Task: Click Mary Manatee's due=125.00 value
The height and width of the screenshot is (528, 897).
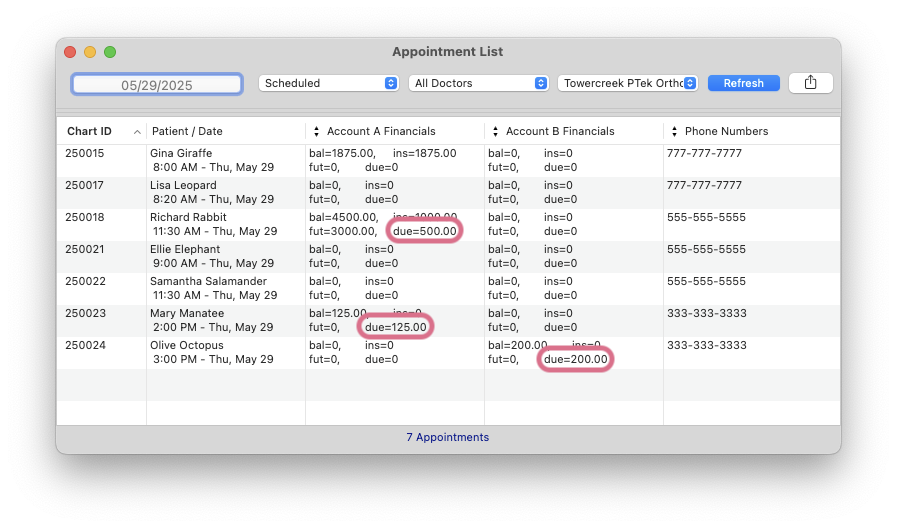Action: pyautogui.click(x=396, y=327)
